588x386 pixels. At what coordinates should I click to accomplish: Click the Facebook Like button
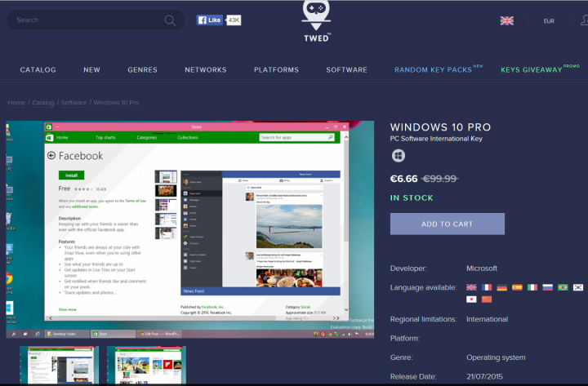pyautogui.click(x=210, y=20)
